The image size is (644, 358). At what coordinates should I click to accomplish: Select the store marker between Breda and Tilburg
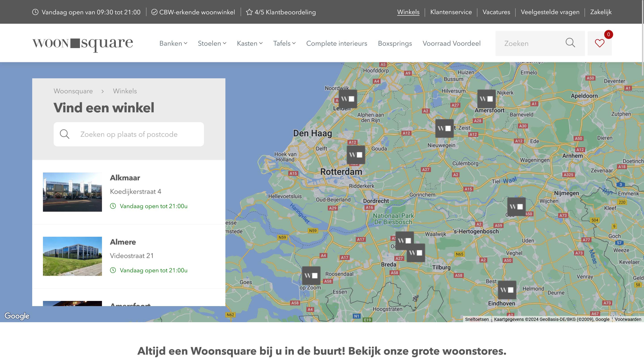(416, 253)
